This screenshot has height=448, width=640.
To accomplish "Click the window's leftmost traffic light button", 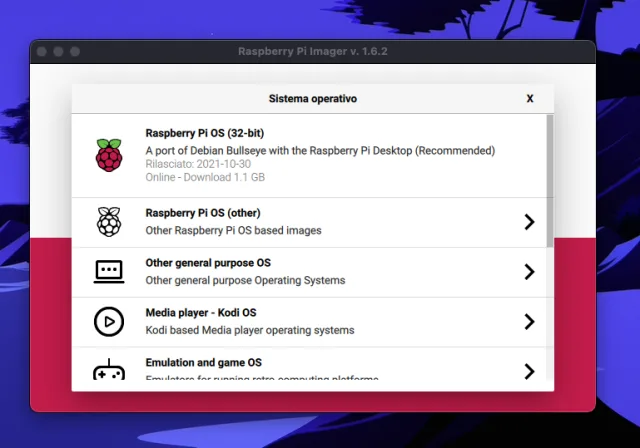I will pyautogui.click(x=42, y=51).
